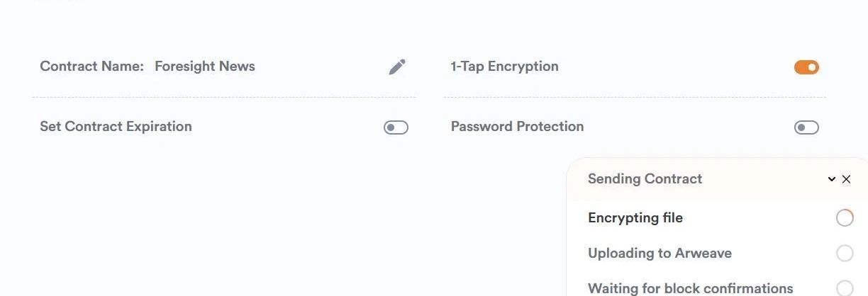Turn on the Password Protection switch
Screen dimensions: 868x296
pos(806,127)
